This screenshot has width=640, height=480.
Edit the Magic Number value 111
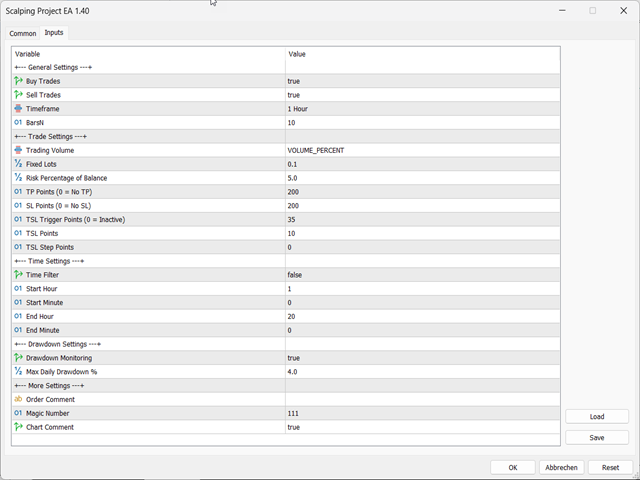click(x=422, y=413)
